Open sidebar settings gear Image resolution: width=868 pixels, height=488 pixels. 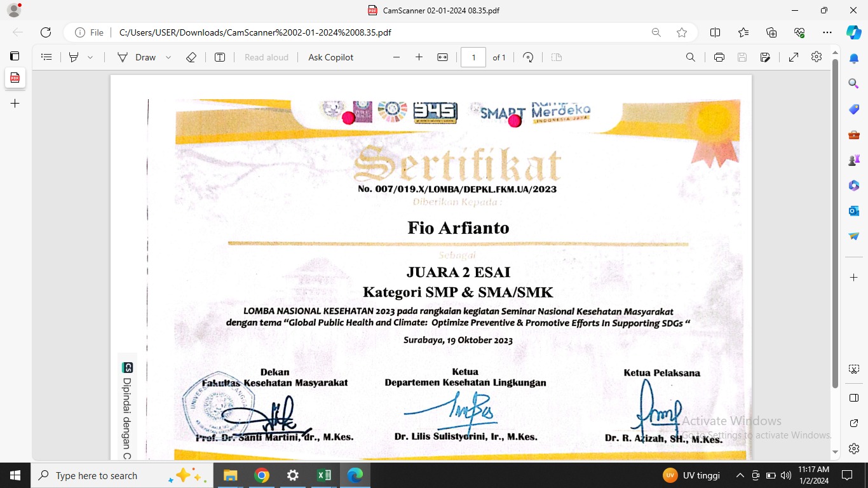tap(854, 448)
